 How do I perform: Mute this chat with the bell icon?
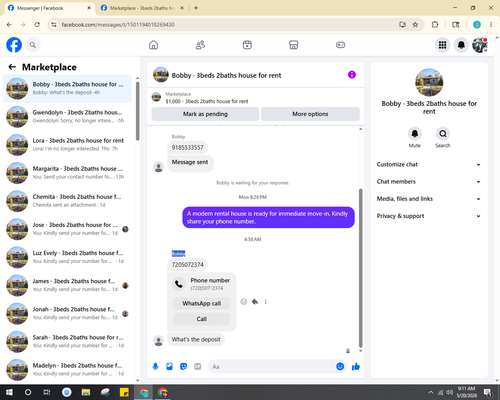(x=415, y=134)
